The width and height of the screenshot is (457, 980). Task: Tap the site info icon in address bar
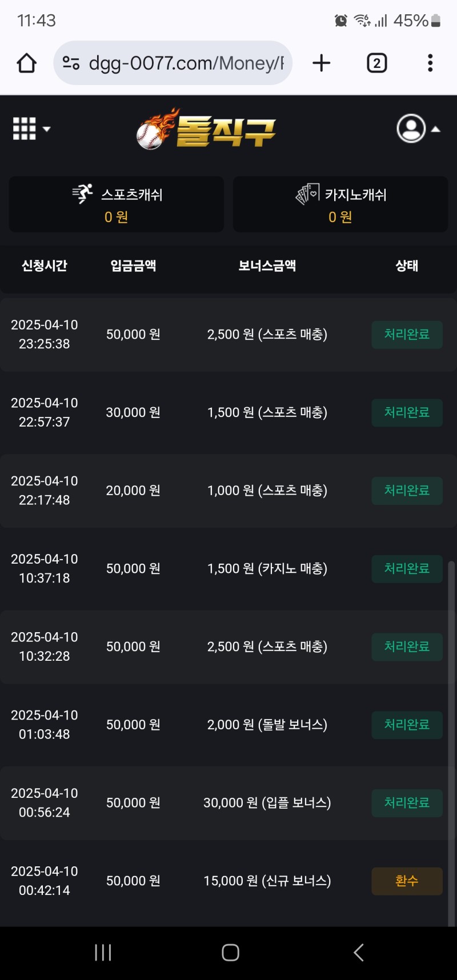point(71,63)
